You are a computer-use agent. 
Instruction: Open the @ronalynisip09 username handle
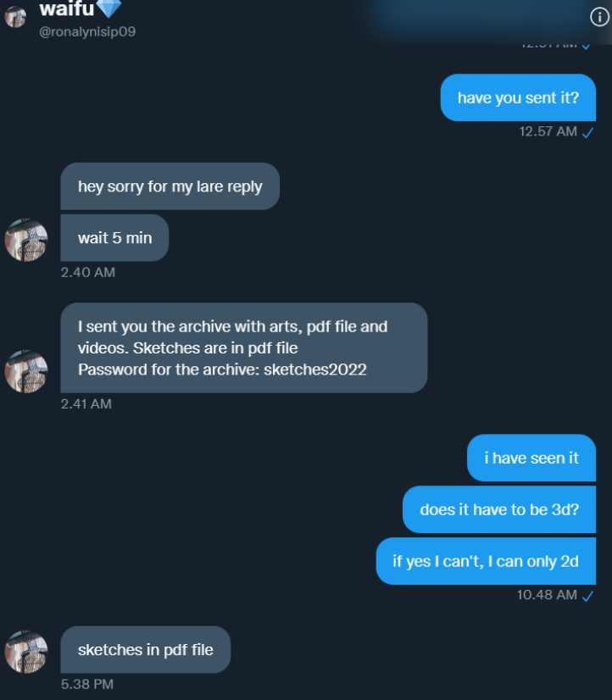pyautogui.click(x=87, y=31)
